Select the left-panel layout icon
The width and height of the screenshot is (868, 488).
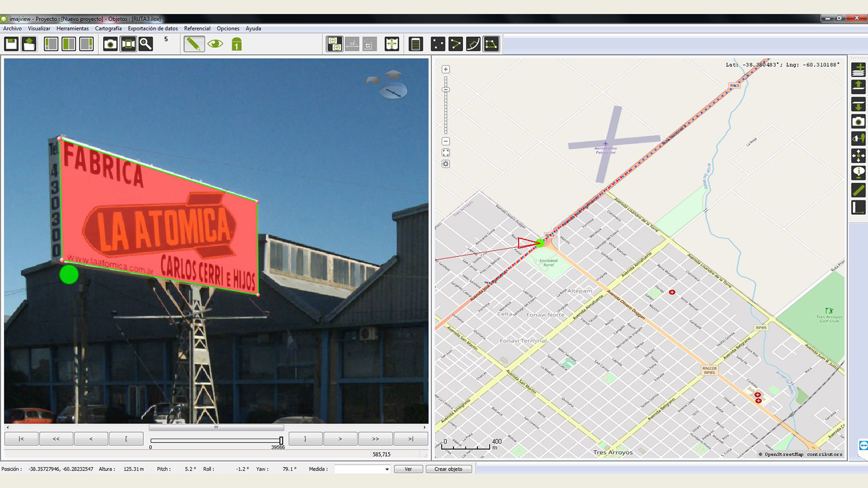point(51,44)
